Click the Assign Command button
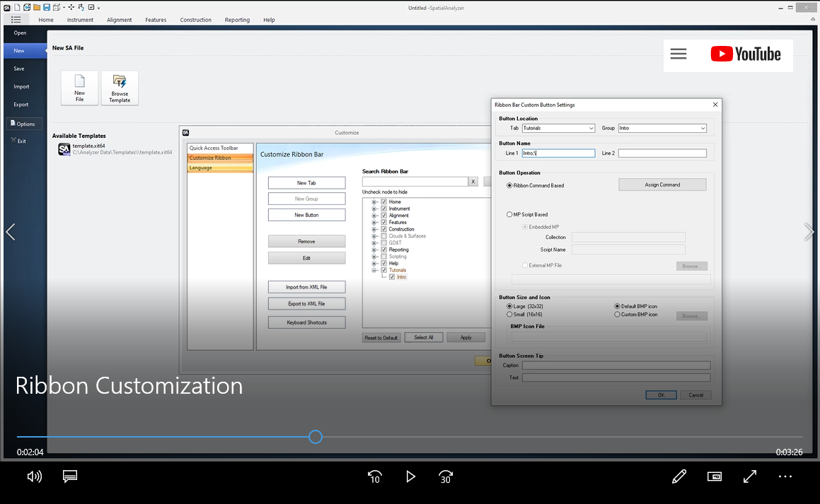This screenshot has width=820, height=504. [x=662, y=184]
